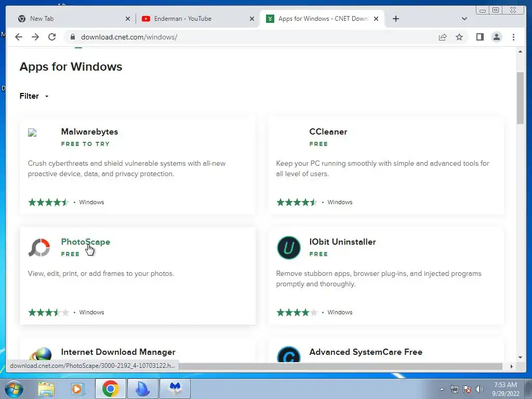
Task: Close the New Tab tab
Action: (x=128, y=19)
